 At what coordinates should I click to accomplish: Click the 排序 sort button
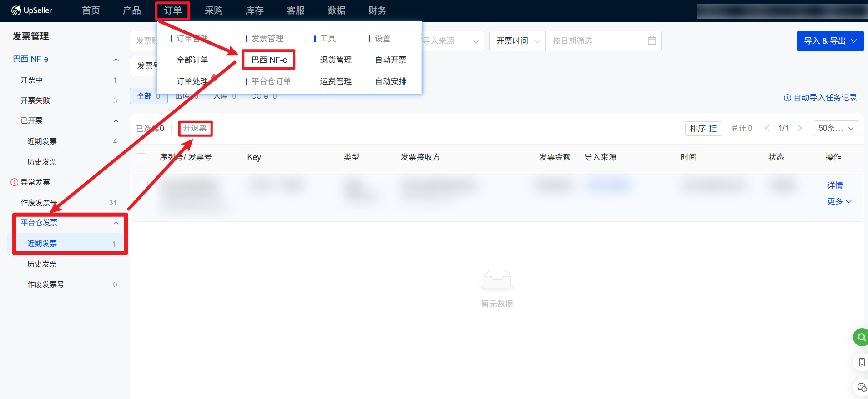pyautogui.click(x=703, y=129)
